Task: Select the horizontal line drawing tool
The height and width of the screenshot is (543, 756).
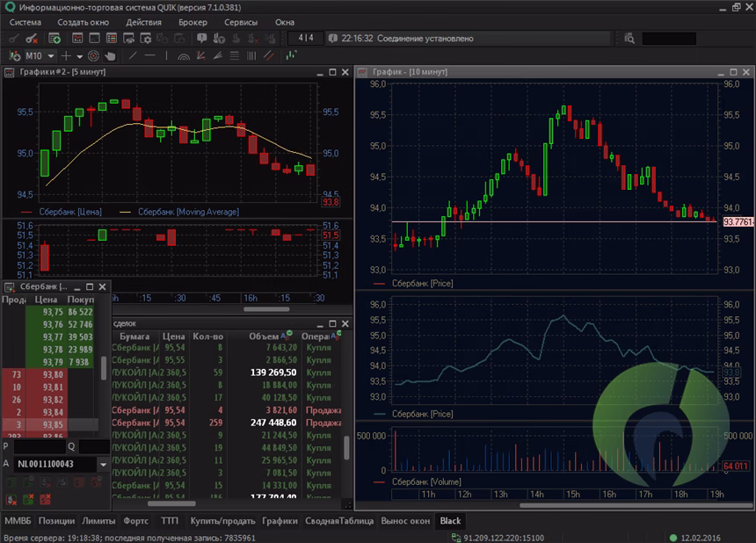Action: click(x=150, y=56)
